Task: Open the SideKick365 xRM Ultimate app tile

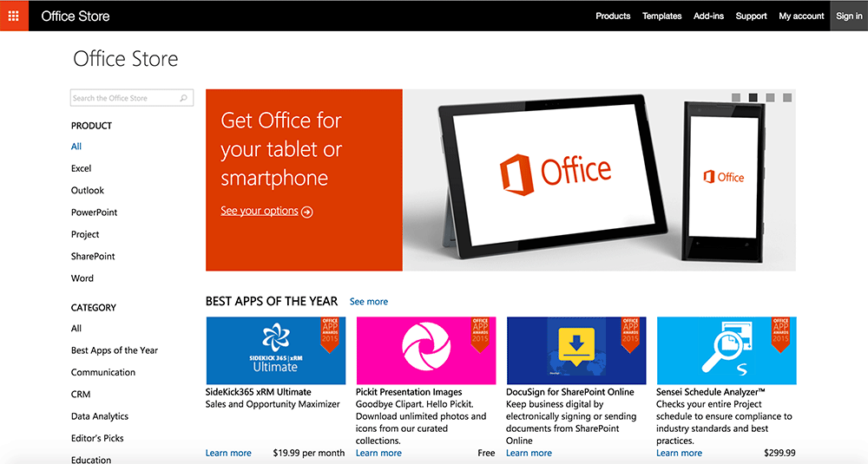Action: [276, 350]
